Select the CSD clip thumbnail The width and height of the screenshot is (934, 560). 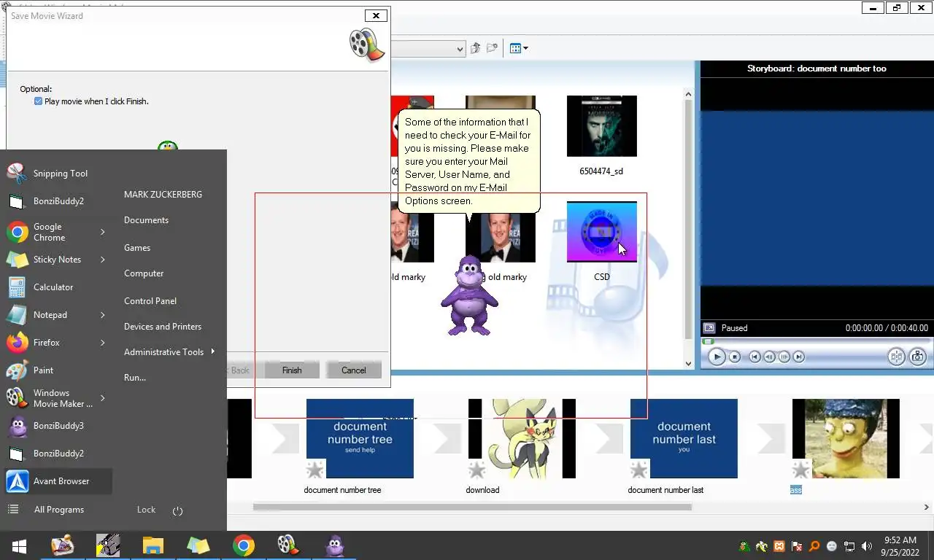pos(601,231)
